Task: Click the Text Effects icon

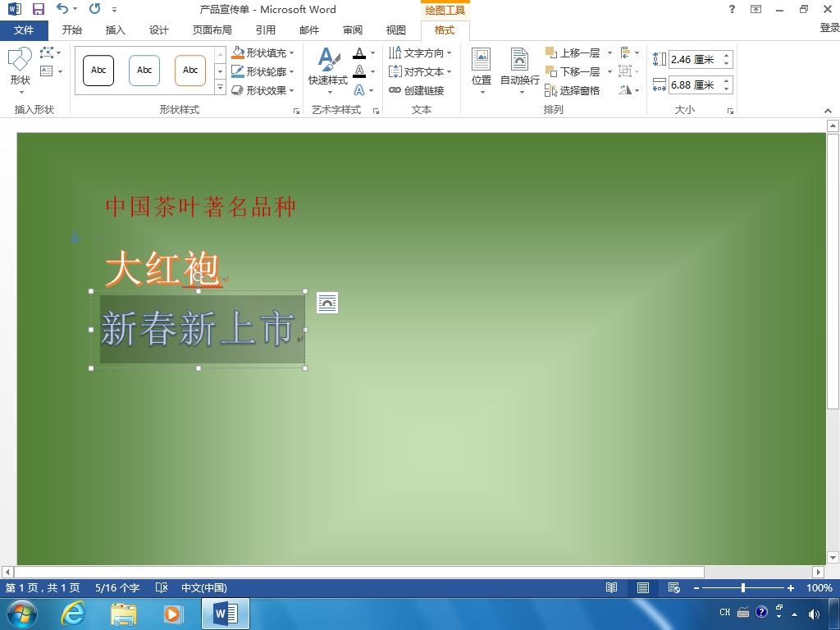Action: [x=359, y=90]
